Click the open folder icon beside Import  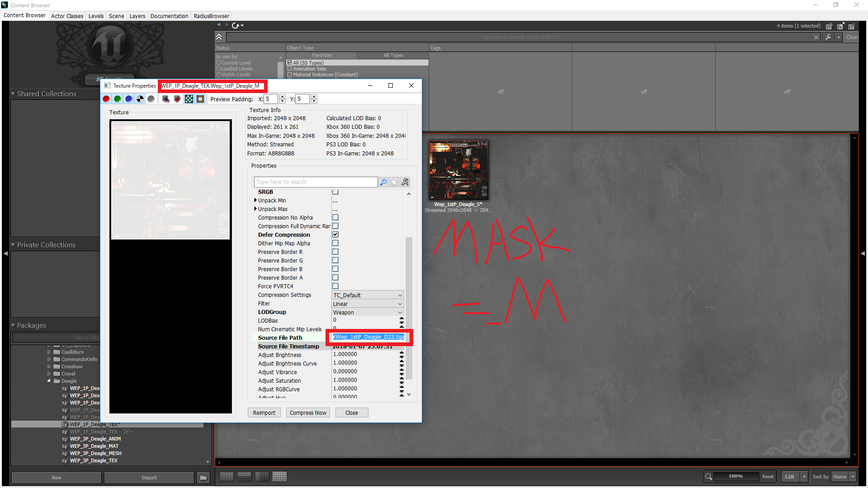tap(203, 478)
